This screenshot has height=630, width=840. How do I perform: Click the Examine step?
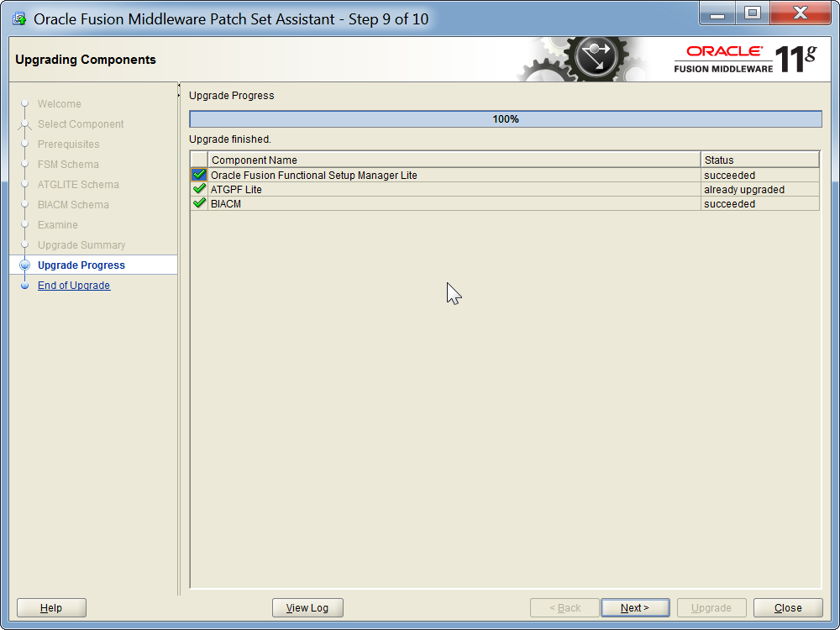[x=58, y=225]
